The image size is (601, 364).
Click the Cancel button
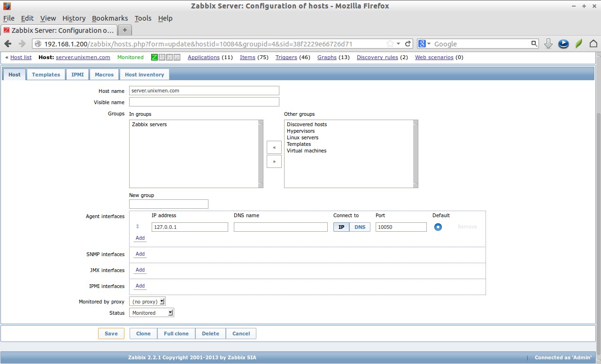click(x=241, y=334)
